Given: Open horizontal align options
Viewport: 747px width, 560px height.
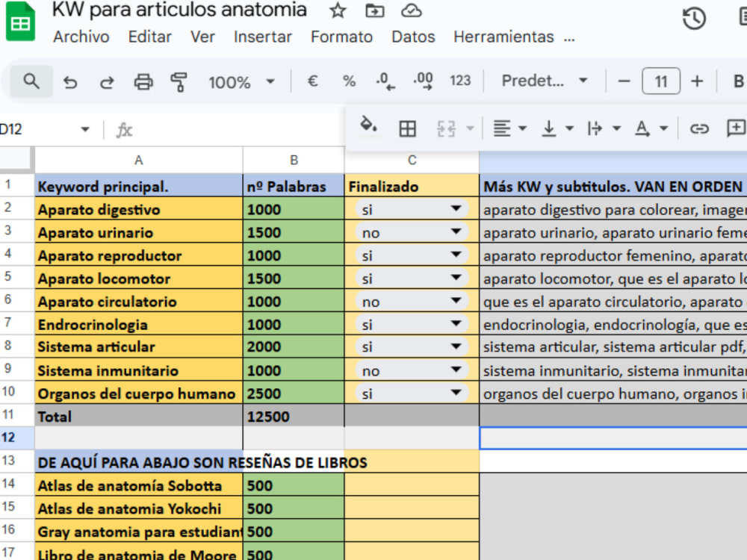Looking at the screenshot, I should [x=509, y=128].
